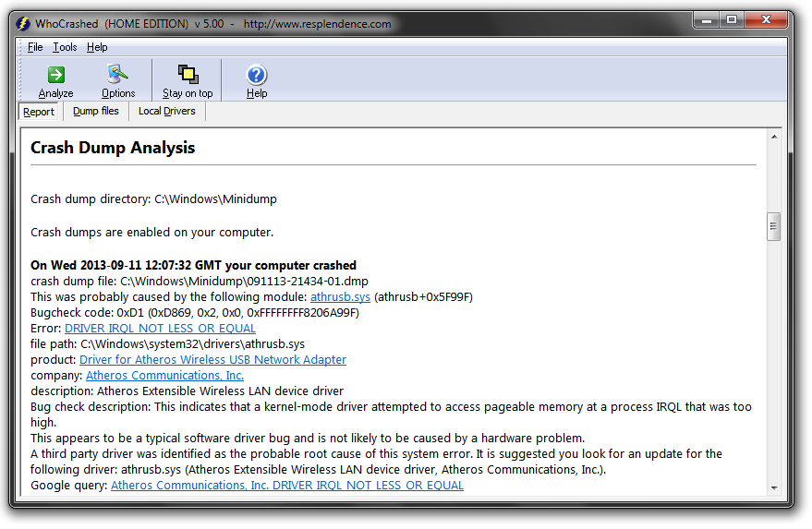Switch to the Local Drivers tab
Image resolution: width=812 pixels, height=529 pixels.
coord(167,112)
